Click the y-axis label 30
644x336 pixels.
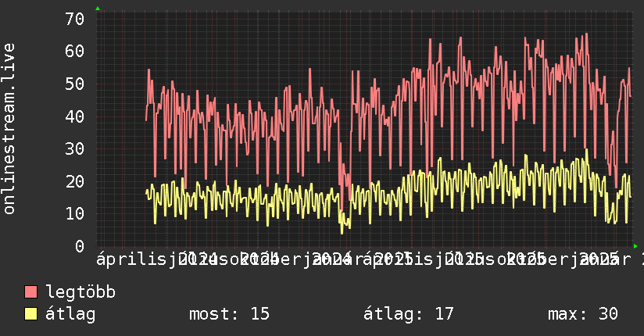pos(75,148)
